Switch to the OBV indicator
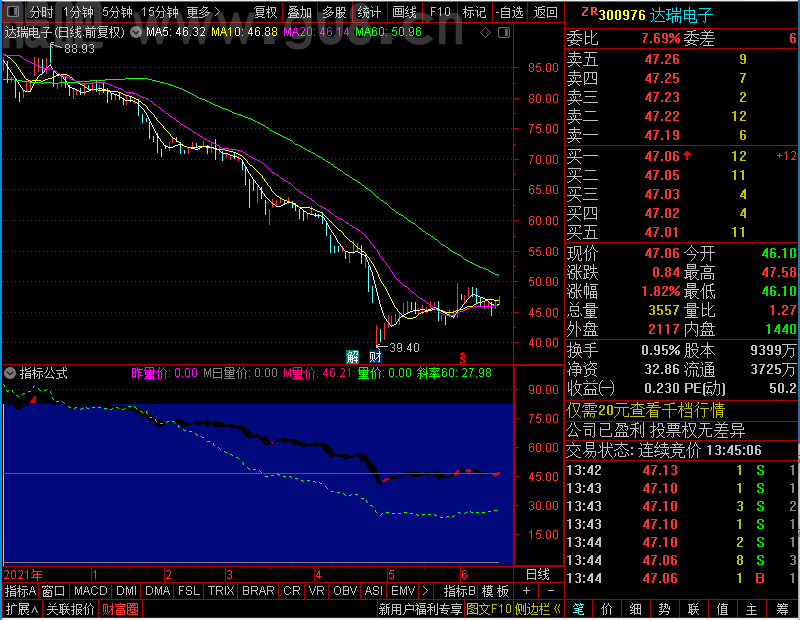 pyautogui.click(x=345, y=591)
